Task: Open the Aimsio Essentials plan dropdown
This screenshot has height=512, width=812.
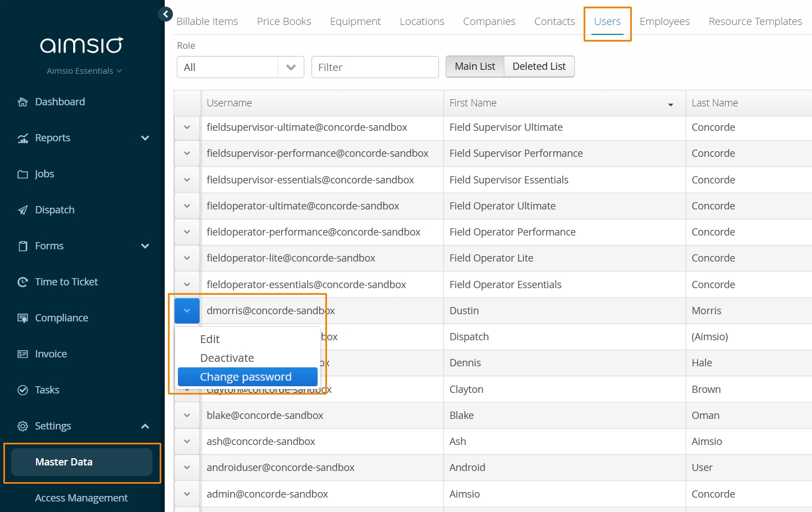Action: (84, 71)
